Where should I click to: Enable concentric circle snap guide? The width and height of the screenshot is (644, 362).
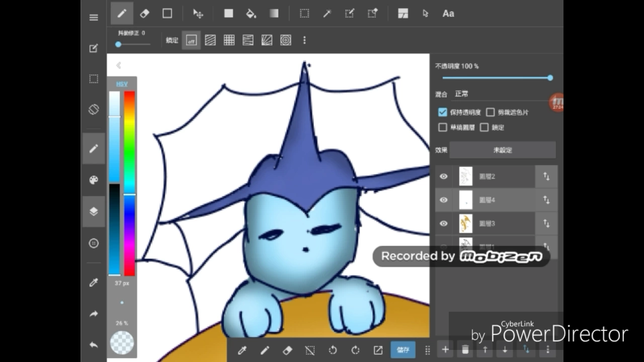[x=286, y=40]
